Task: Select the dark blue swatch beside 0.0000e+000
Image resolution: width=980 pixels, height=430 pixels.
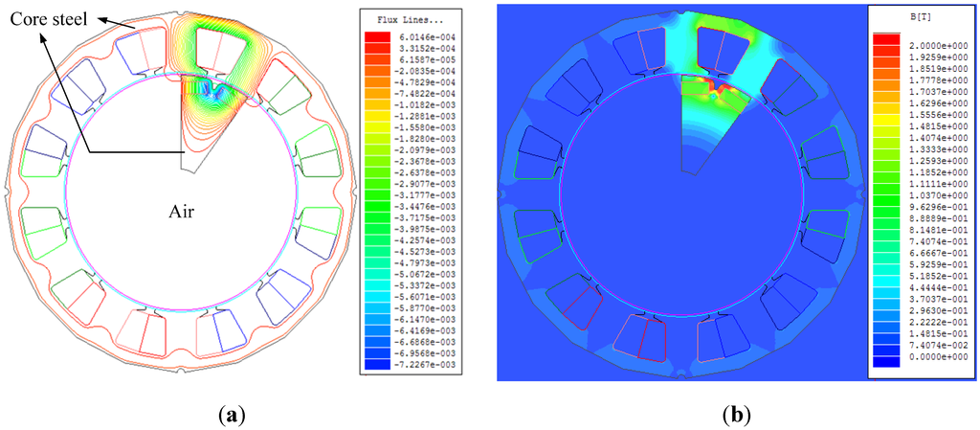Action: tap(885, 361)
